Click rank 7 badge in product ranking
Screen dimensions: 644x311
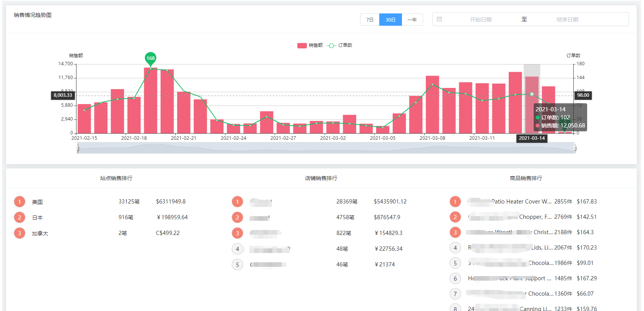click(x=455, y=294)
